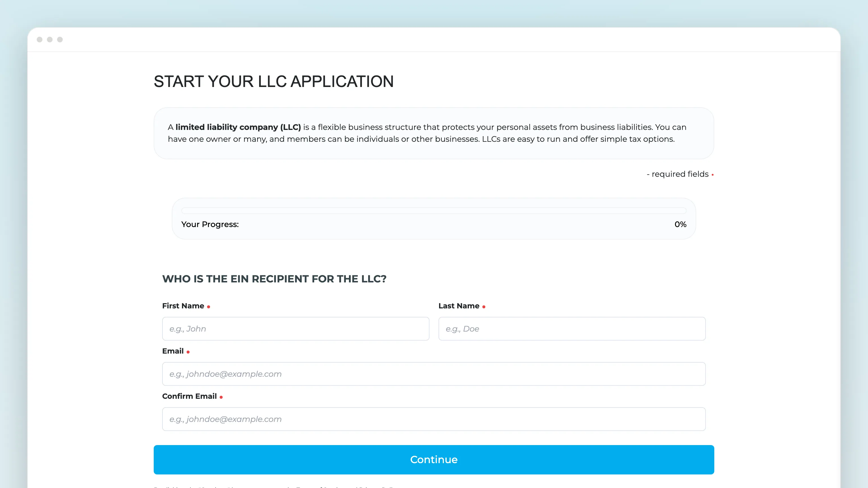Click the '- required fields' note
868x488 pixels.
point(677,174)
